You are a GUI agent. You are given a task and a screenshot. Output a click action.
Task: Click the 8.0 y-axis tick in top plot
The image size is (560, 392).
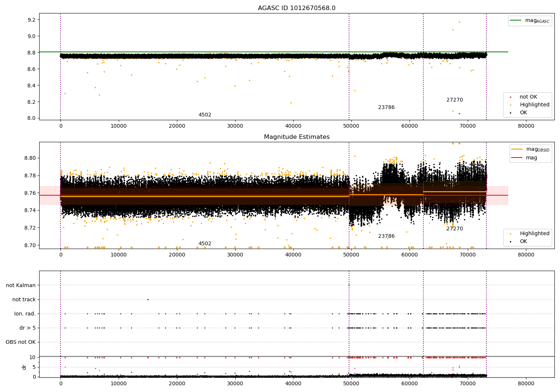[31, 118]
